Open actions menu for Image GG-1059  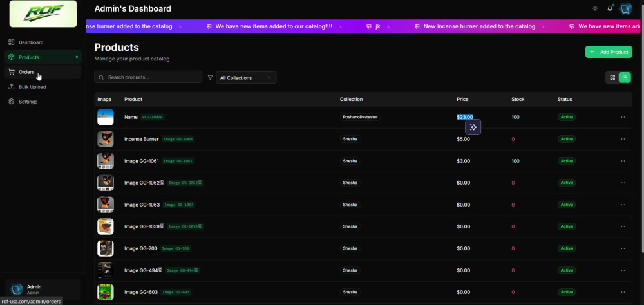coord(623,226)
